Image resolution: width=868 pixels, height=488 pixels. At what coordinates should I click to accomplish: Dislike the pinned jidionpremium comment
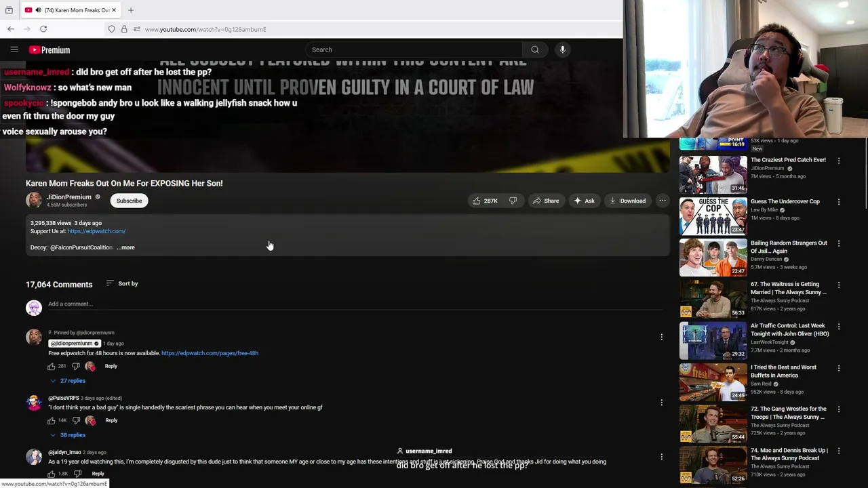click(x=76, y=366)
